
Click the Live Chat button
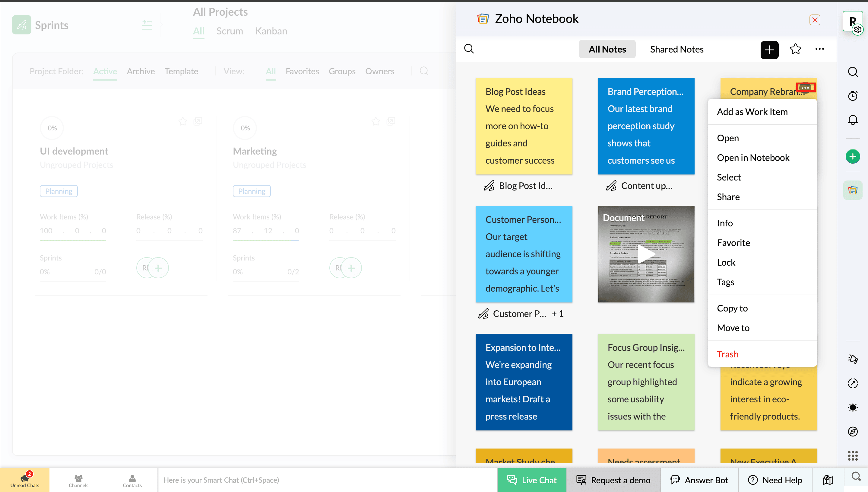(x=532, y=480)
